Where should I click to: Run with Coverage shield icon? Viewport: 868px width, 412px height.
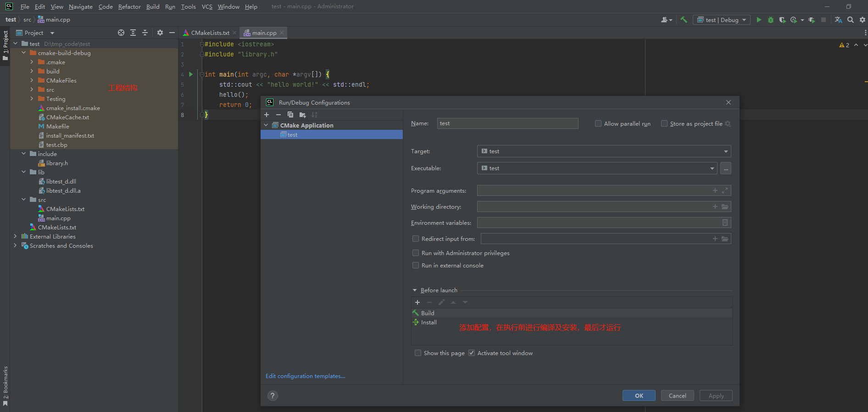(x=782, y=20)
